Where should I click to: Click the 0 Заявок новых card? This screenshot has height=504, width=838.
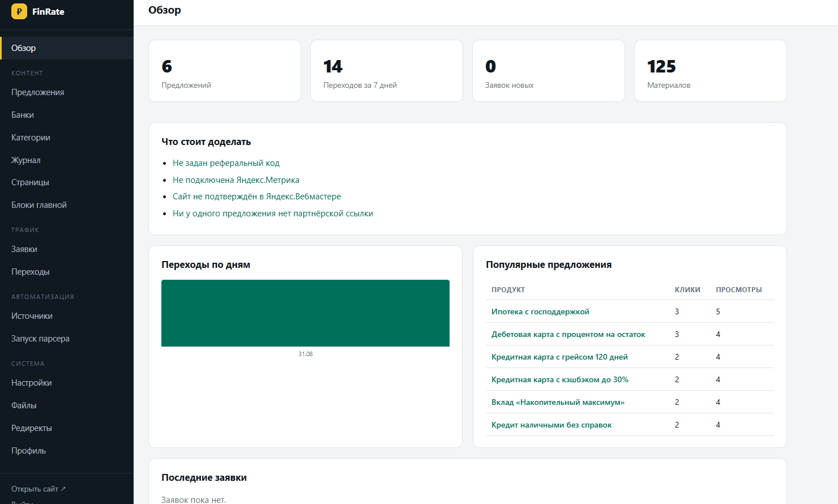point(549,71)
